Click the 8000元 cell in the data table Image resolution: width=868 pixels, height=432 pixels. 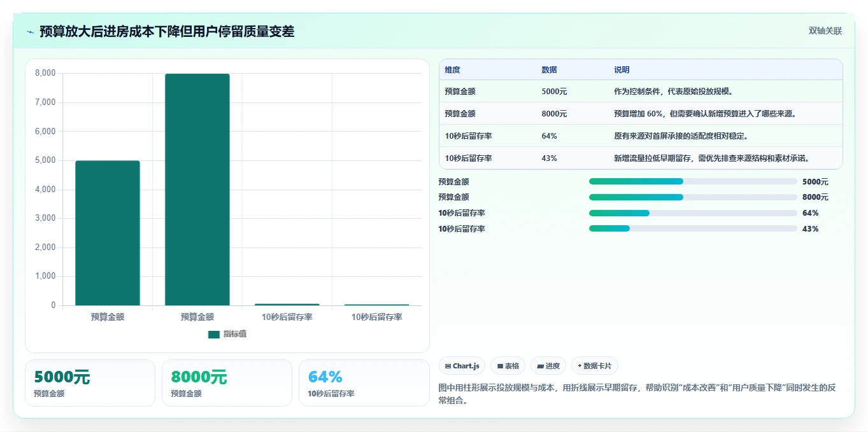point(554,114)
